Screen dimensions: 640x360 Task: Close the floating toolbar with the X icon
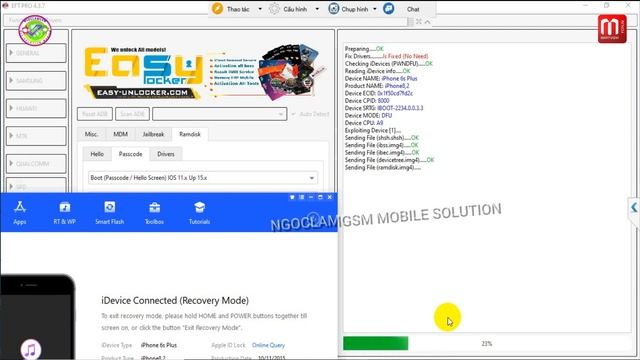[419, 22]
